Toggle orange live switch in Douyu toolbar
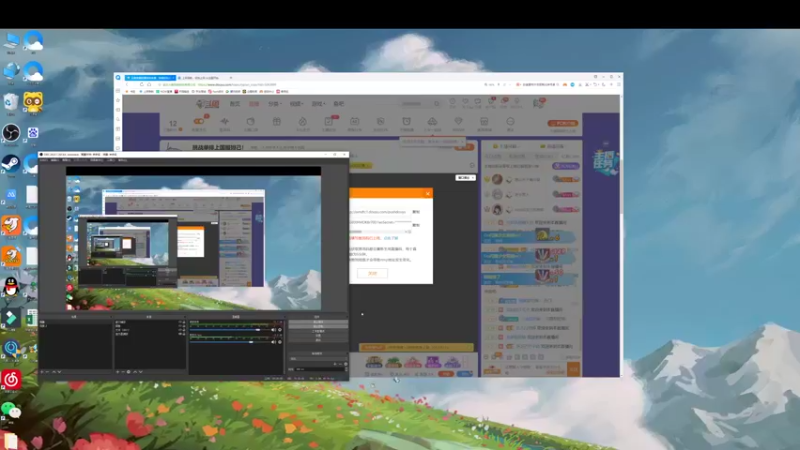Image resolution: width=800 pixels, height=450 pixels. [198, 121]
